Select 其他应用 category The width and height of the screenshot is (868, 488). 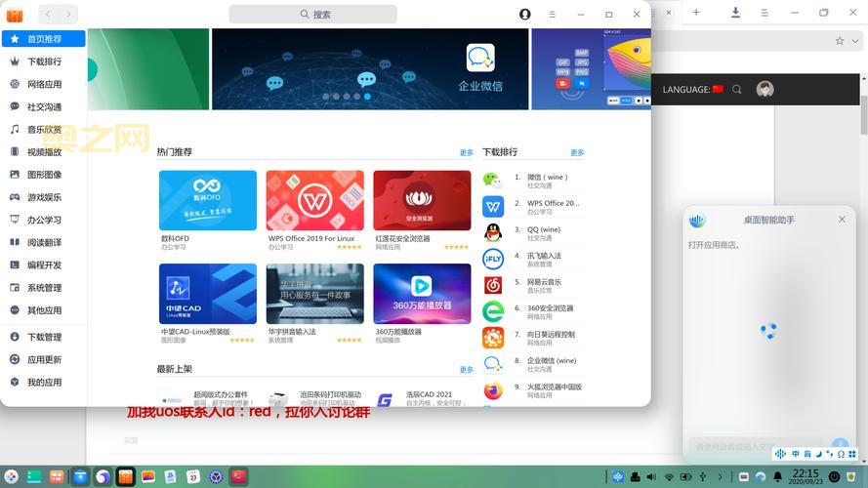[x=44, y=310]
